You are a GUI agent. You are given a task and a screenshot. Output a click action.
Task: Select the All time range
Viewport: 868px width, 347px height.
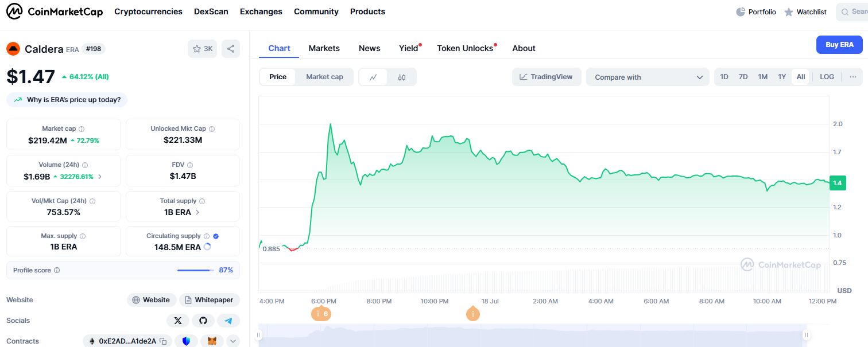[801, 77]
